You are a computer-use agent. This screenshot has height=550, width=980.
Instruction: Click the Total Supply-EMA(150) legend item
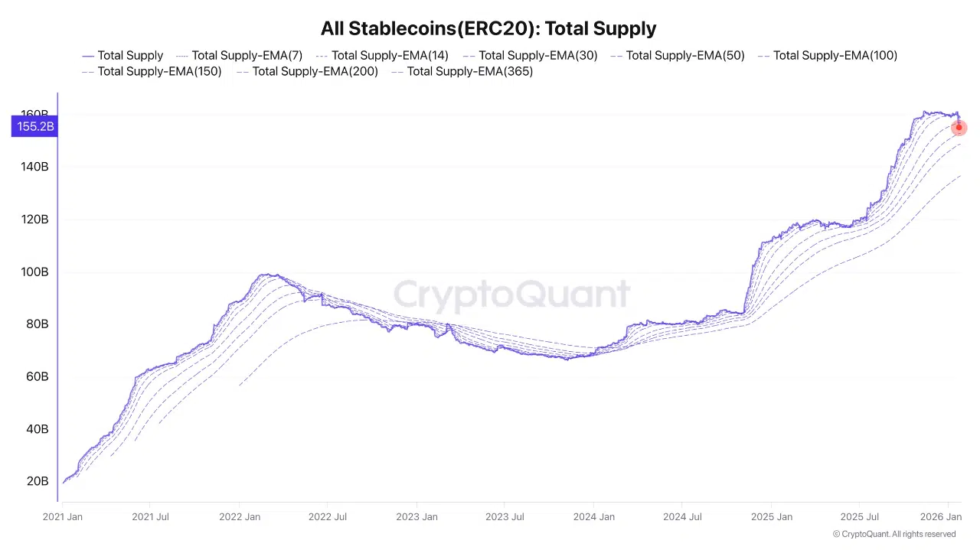coord(151,71)
